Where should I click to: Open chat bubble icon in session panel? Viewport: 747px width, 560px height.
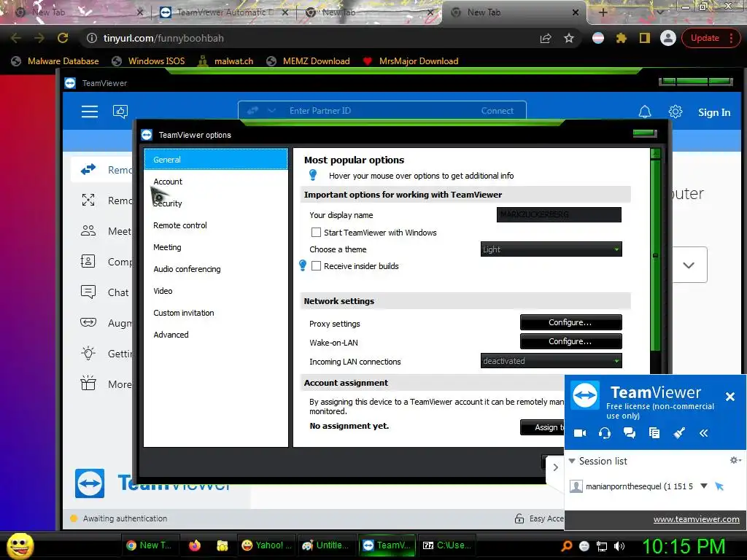(x=630, y=433)
